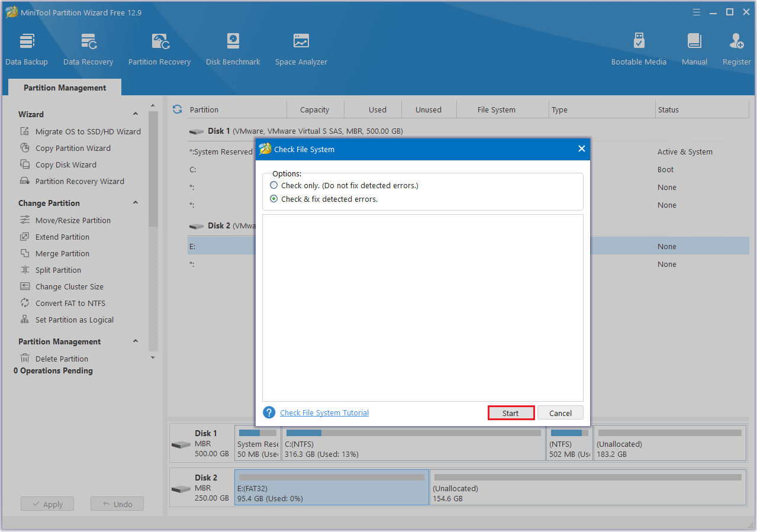This screenshot has width=757, height=532.
Task: Open Disk Benchmark
Action: click(x=233, y=50)
